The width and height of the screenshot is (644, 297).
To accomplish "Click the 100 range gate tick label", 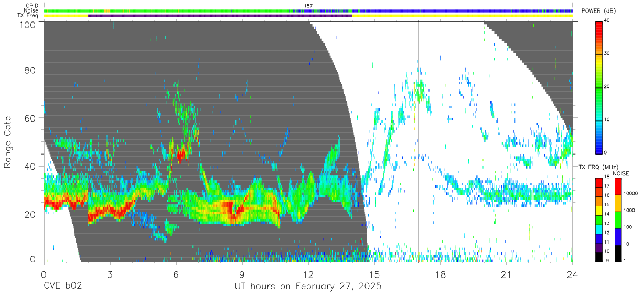I will tap(28, 25).
